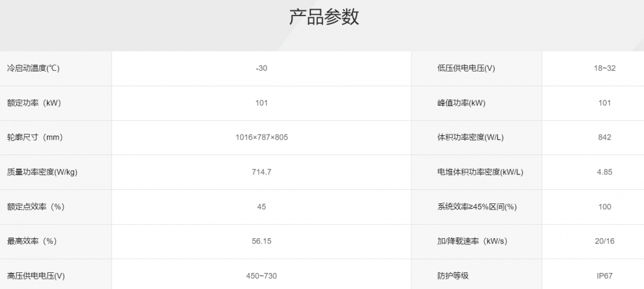Image resolution: width=644 pixels, height=289 pixels.
Task: Select the 18~32 voltage value
Action: pos(605,69)
